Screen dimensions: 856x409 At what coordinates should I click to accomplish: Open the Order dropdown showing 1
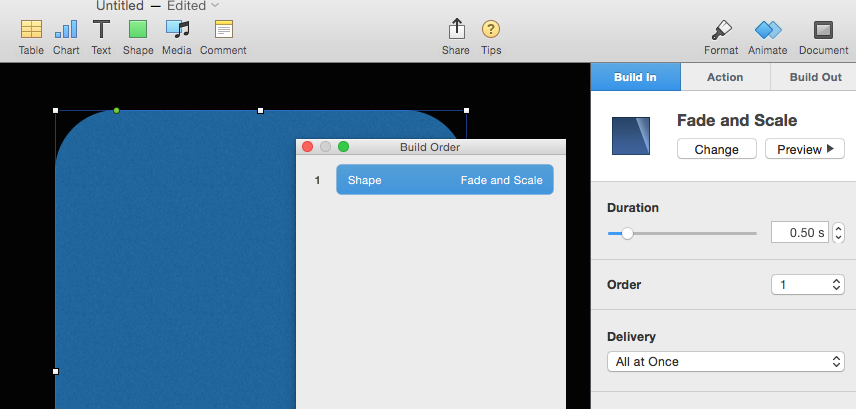pos(807,284)
